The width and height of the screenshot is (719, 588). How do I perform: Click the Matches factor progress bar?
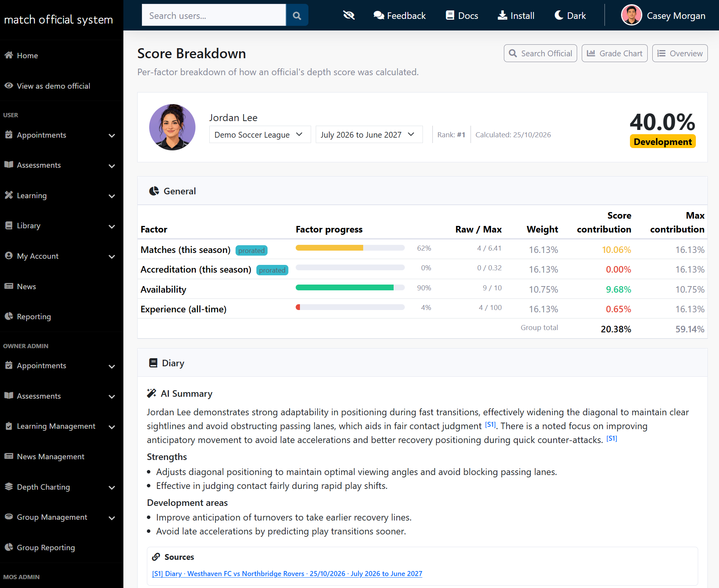coord(350,248)
